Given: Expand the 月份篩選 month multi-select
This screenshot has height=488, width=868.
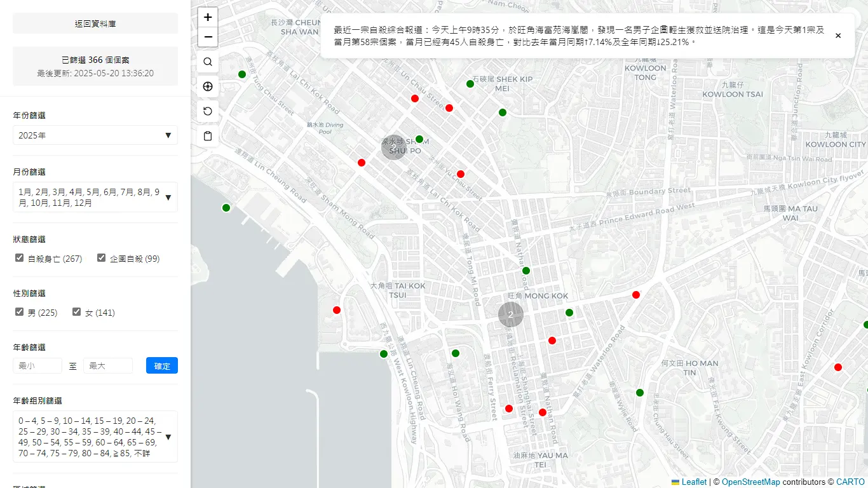Looking at the screenshot, I should point(95,197).
